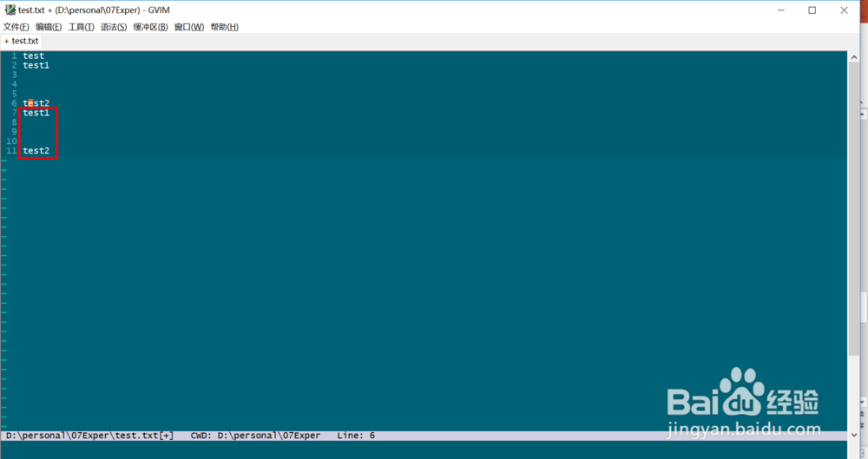Image resolution: width=868 pixels, height=459 pixels.
Task: Click the file path in status line
Action: [89, 436]
